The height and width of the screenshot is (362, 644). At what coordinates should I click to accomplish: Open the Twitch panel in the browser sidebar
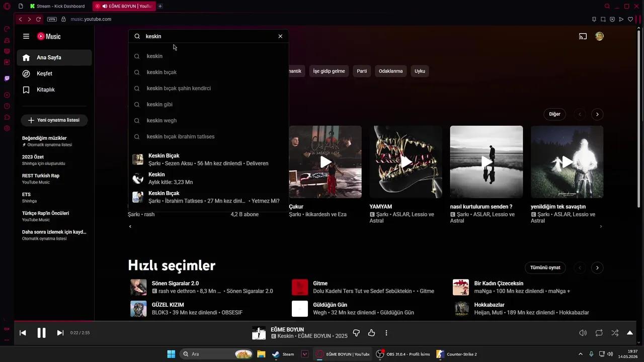click(7, 78)
